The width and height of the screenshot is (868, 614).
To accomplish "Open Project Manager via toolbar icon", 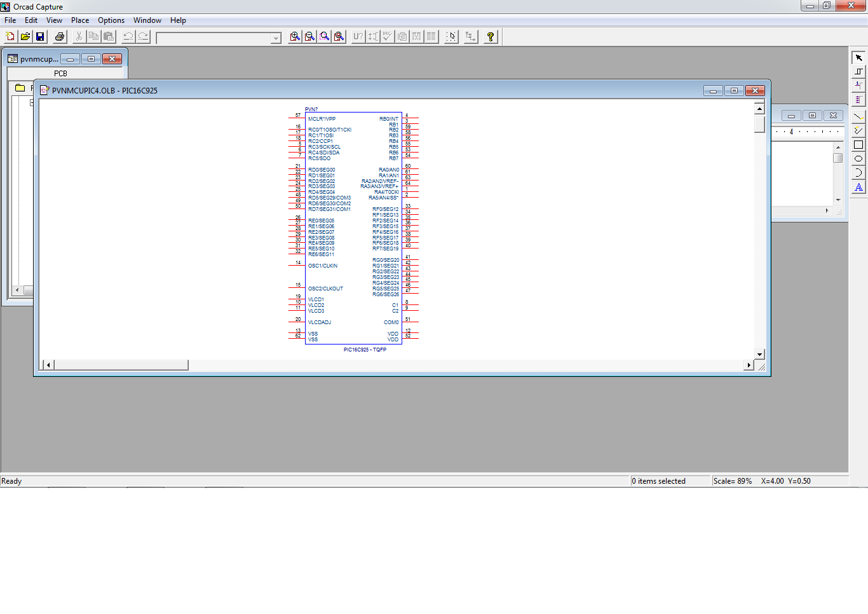I will pyautogui.click(x=471, y=37).
